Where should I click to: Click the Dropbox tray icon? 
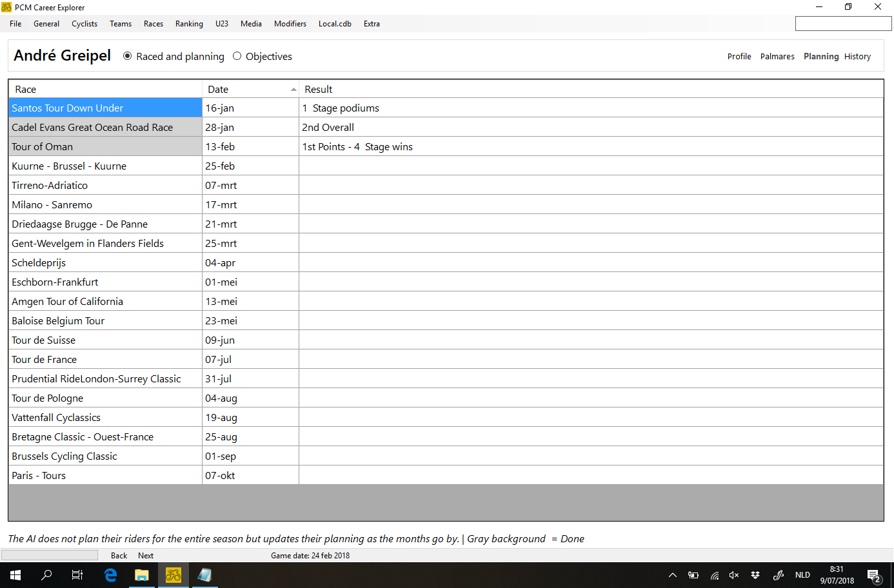point(755,575)
